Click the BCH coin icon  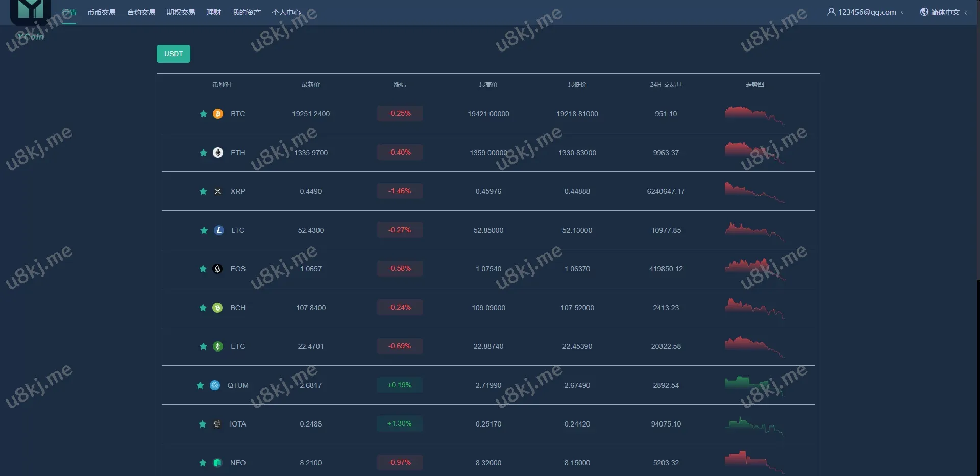click(217, 308)
